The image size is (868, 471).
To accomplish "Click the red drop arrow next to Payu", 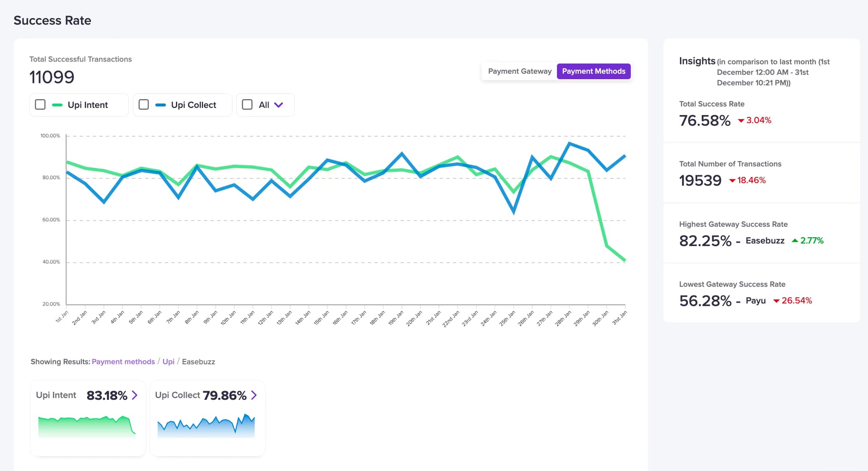I will [776, 301].
